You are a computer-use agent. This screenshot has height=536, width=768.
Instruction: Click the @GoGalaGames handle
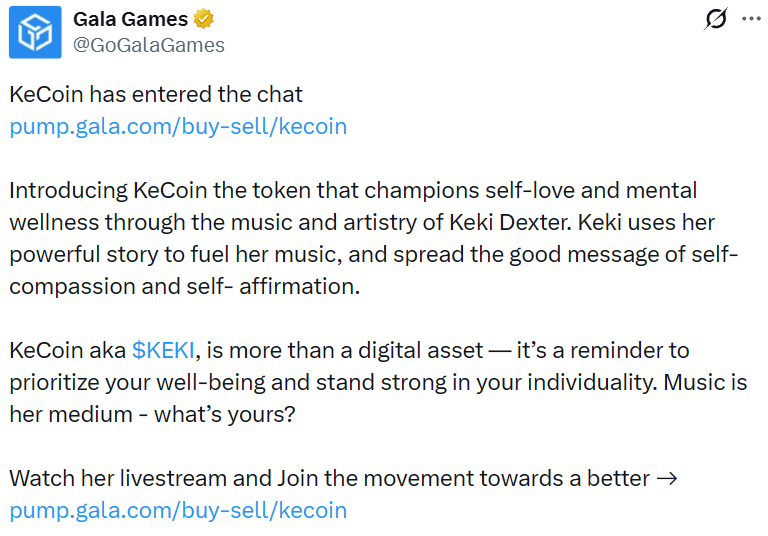pyautogui.click(x=149, y=45)
